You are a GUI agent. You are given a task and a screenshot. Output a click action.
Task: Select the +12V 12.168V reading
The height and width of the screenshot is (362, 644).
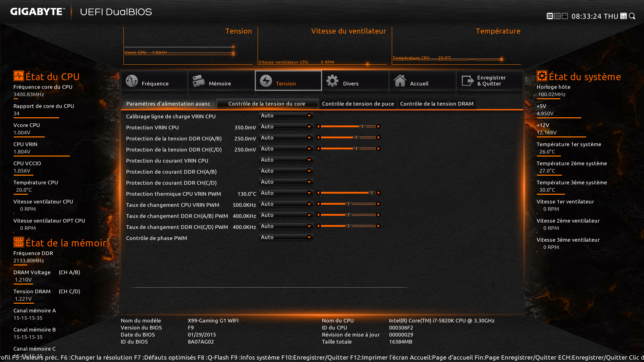coord(547,132)
